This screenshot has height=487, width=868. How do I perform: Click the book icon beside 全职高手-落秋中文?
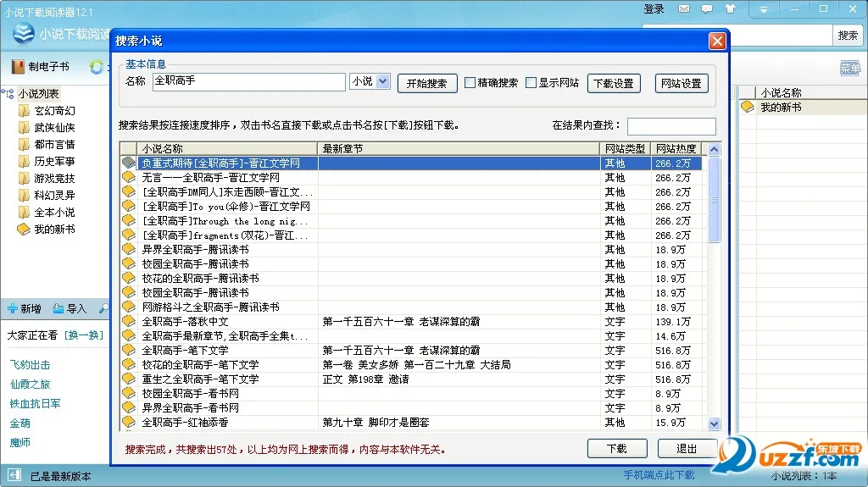click(129, 321)
